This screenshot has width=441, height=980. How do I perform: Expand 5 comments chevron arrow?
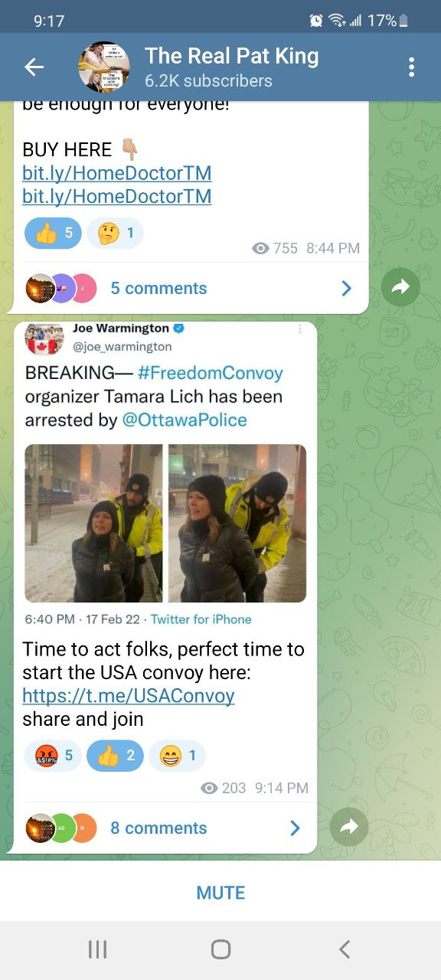coord(347,288)
